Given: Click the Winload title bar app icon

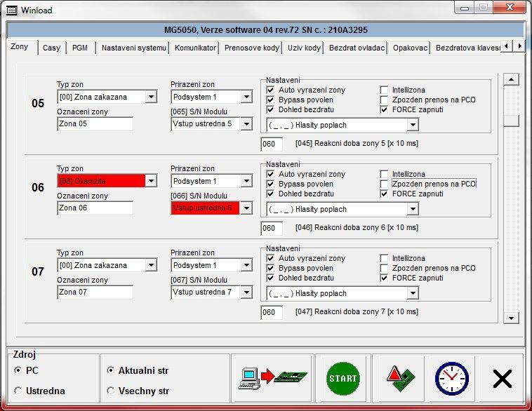Looking at the screenshot, I should 11,11.
